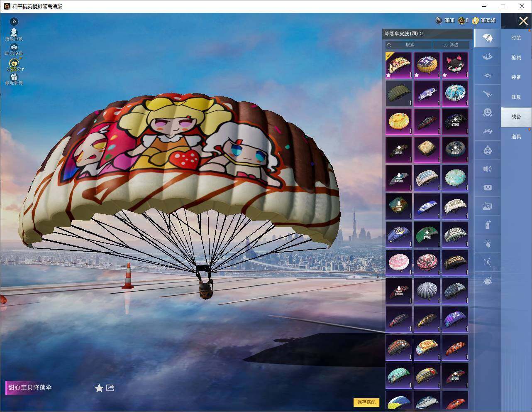Click the 搜索 search field
Image resolution: width=532 pixels, height=412 pixels.
[408, 45]
